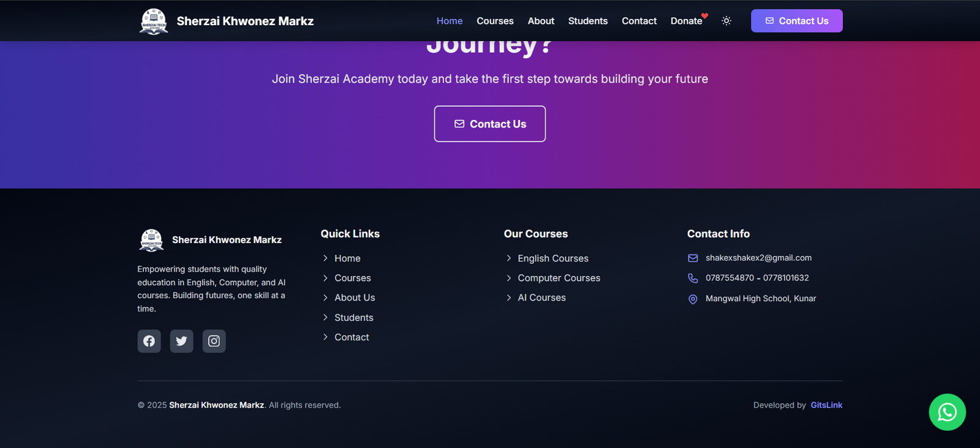This screenshot has width=980, height=448.
Task: Click the chevron beside Quick Links Home
Action: (x=325, y=258)
